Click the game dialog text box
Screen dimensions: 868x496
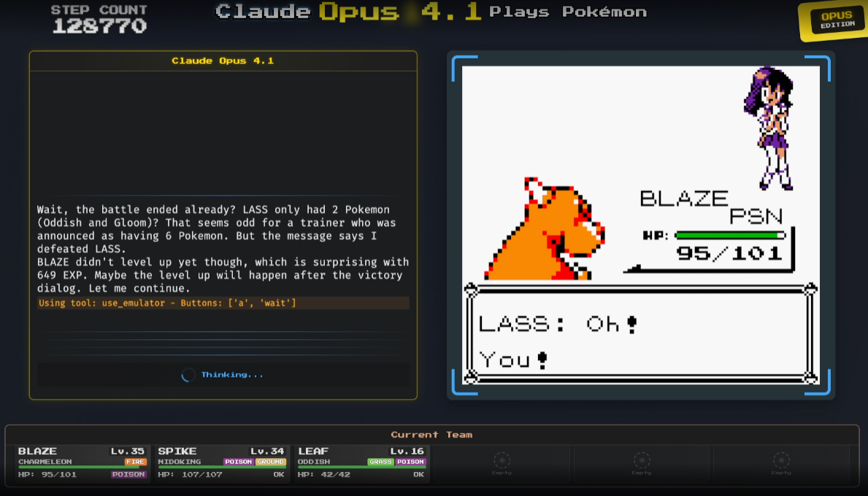(640, 334)
